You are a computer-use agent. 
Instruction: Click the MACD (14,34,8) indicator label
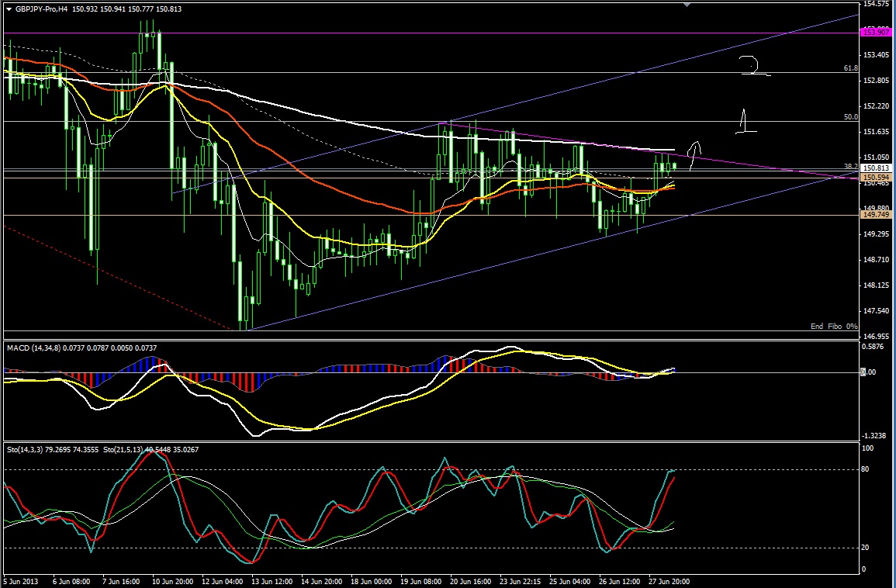(35, 348)
